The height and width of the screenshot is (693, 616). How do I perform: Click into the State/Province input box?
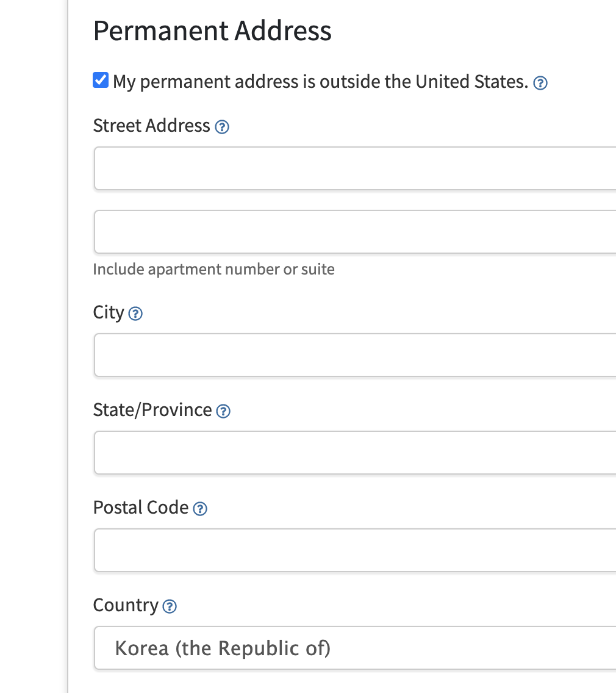[355, 453]
